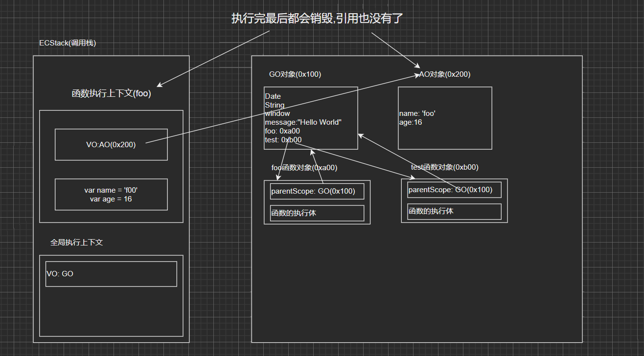Select the message:"Hello World" line in GO box

pos(303,122)
